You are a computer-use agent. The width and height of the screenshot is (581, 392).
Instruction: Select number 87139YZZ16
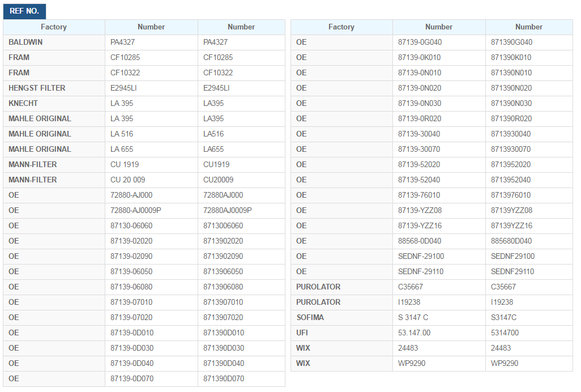[512, 225]
